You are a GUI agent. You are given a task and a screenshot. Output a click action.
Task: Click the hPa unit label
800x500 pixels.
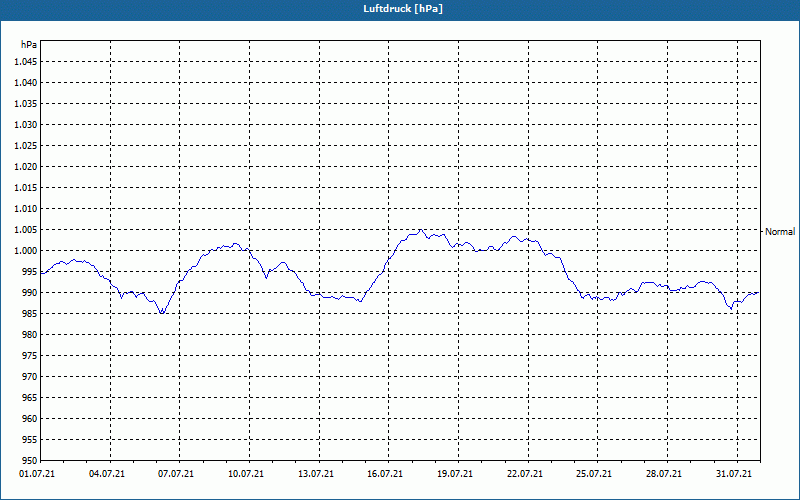tap(29, 44)
